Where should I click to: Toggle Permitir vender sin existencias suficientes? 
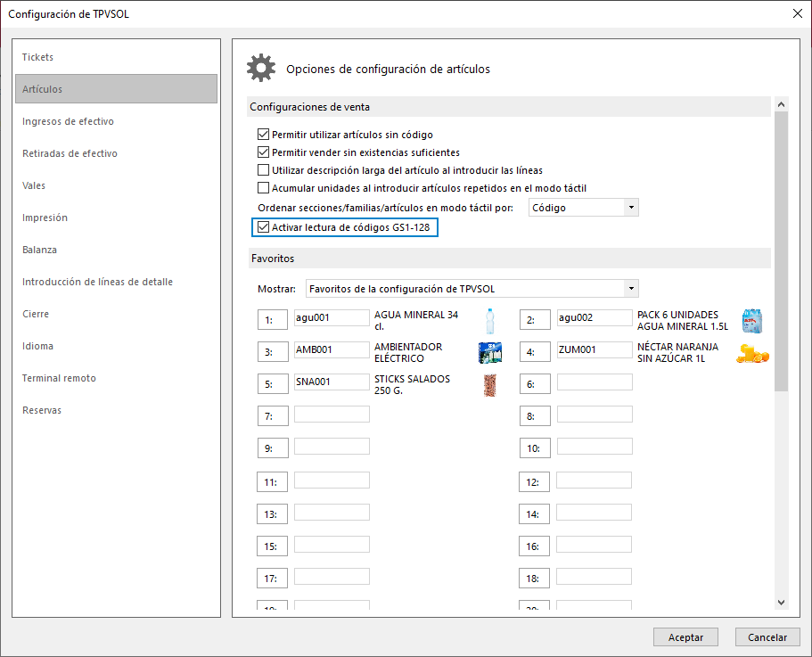click(x=263, y=152)
